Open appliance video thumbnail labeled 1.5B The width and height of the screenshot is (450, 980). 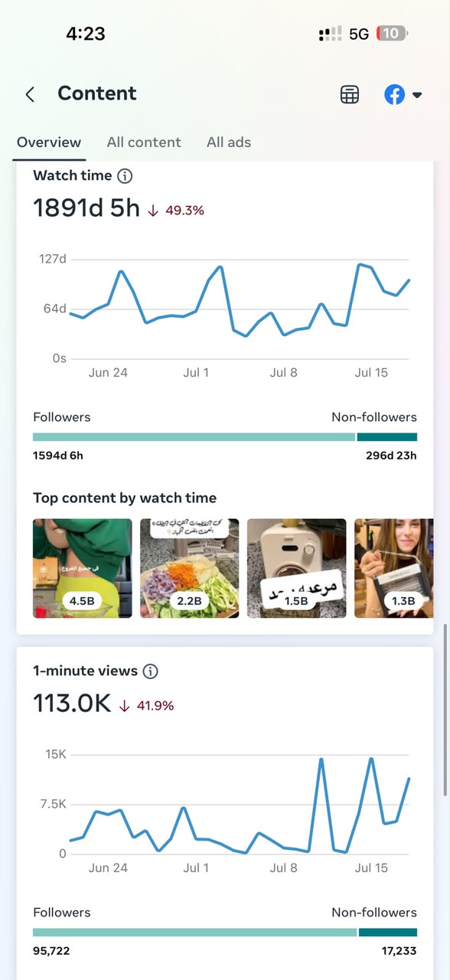pyautogui.click(x=296, y=568)
